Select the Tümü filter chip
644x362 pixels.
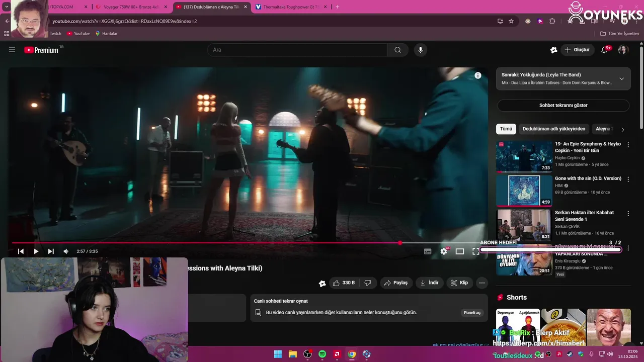[x=506, y=129]
